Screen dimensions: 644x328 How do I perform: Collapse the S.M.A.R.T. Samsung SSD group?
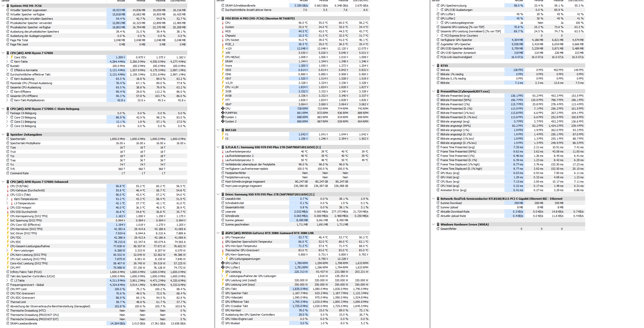[x=218, y=147]
